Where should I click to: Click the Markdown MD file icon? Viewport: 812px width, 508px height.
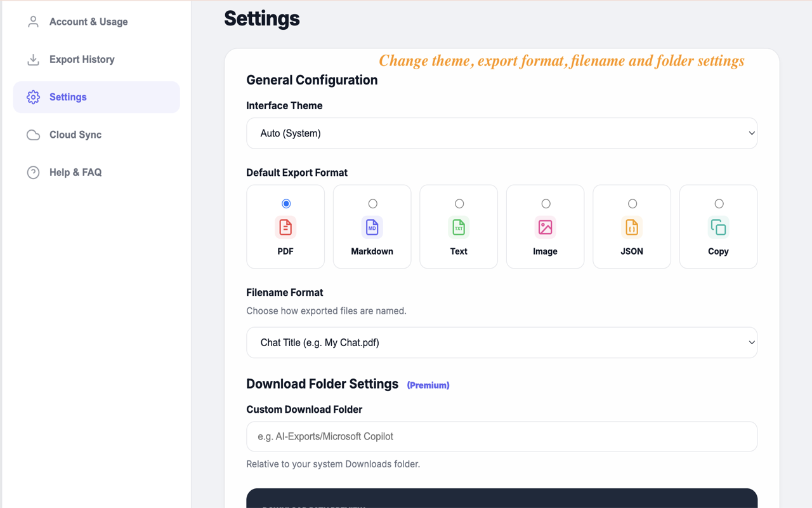click(x=372, y=227)
